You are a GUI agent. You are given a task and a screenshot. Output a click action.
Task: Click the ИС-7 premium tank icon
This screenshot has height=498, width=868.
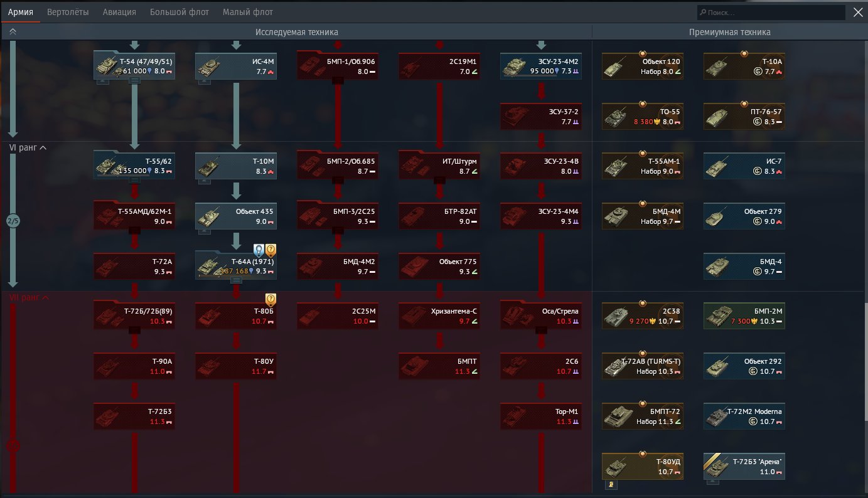coord(719,166)
